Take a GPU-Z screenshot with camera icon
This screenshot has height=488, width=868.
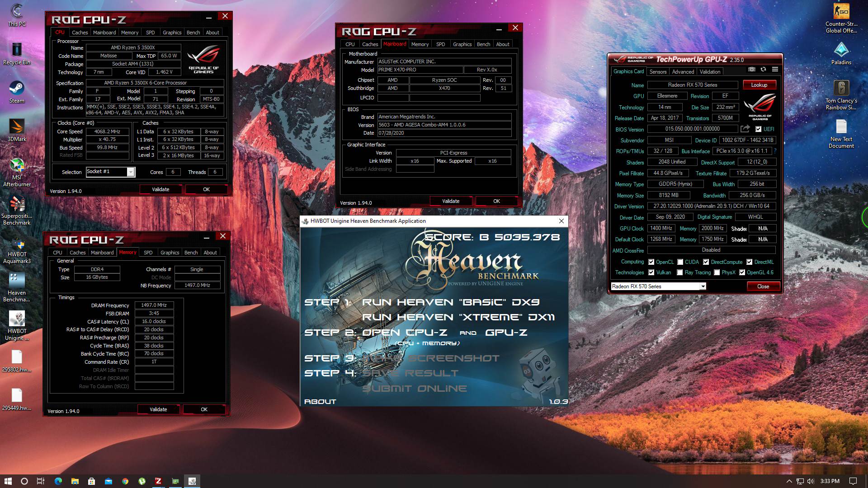(x=751, y=70)
